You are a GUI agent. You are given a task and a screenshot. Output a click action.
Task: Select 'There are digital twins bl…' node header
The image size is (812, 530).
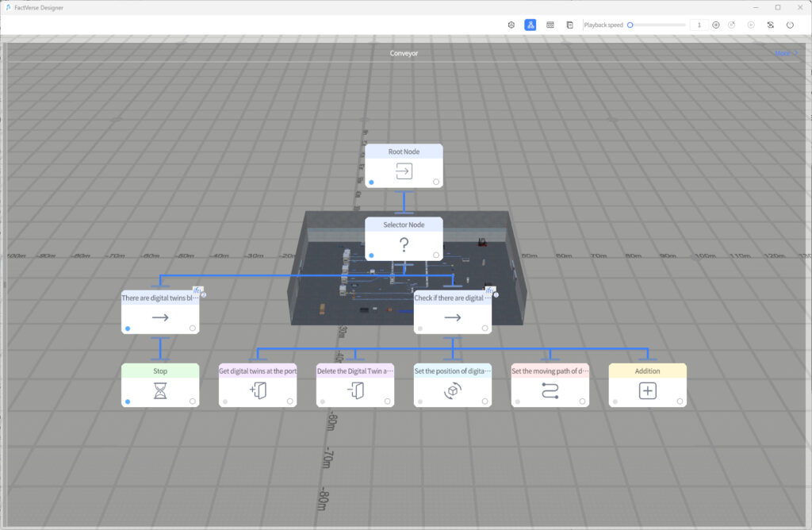point(160,298)
